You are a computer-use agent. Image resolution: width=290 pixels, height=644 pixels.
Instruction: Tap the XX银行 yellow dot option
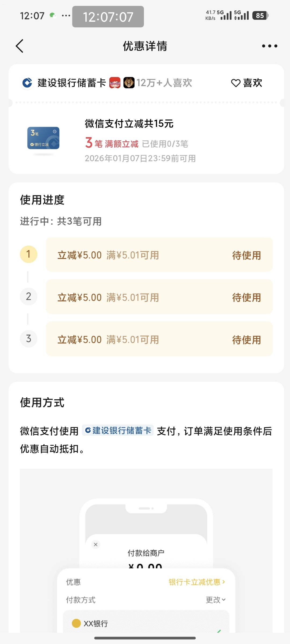click(x=76, y=623)
